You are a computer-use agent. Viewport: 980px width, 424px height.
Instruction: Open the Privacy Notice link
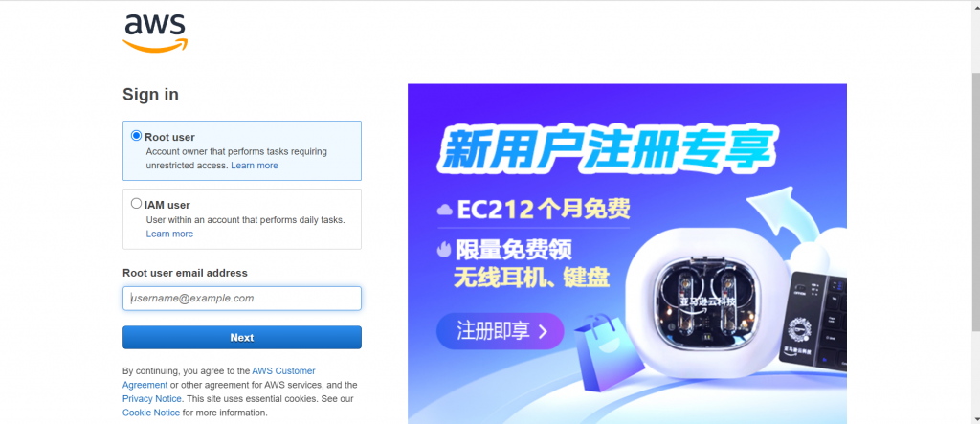coord(152,398)
